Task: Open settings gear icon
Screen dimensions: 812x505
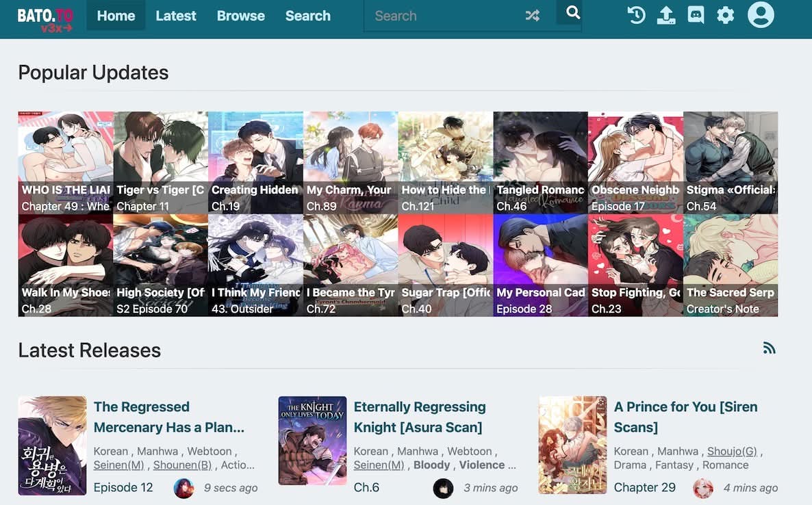Action: click(x=725, y=15)
